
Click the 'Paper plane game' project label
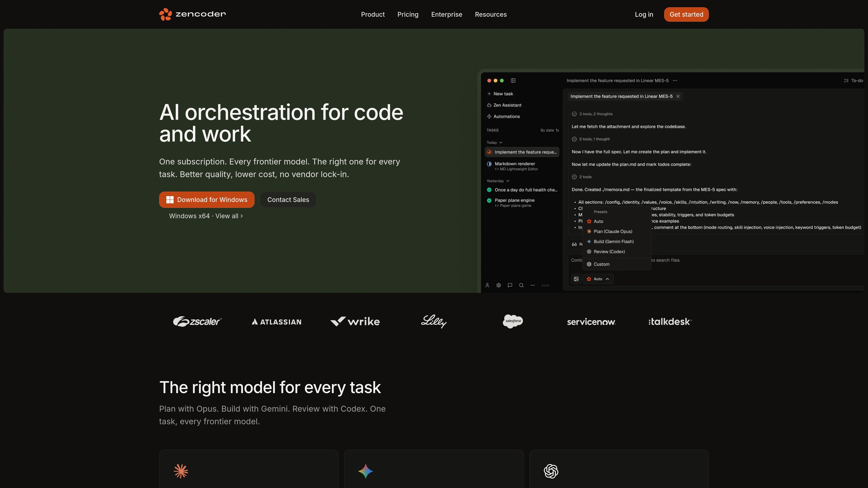coord(513,205)
